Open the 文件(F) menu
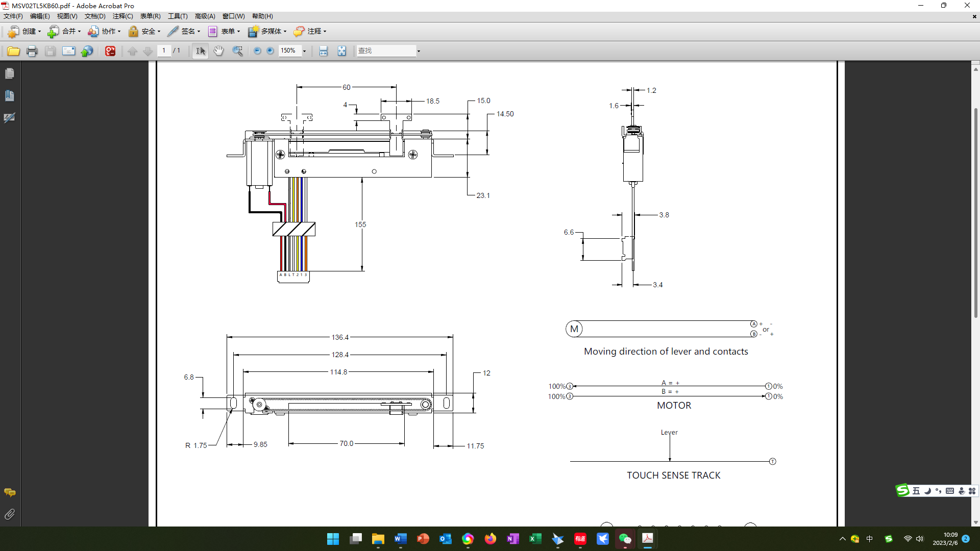 [13, 16]
